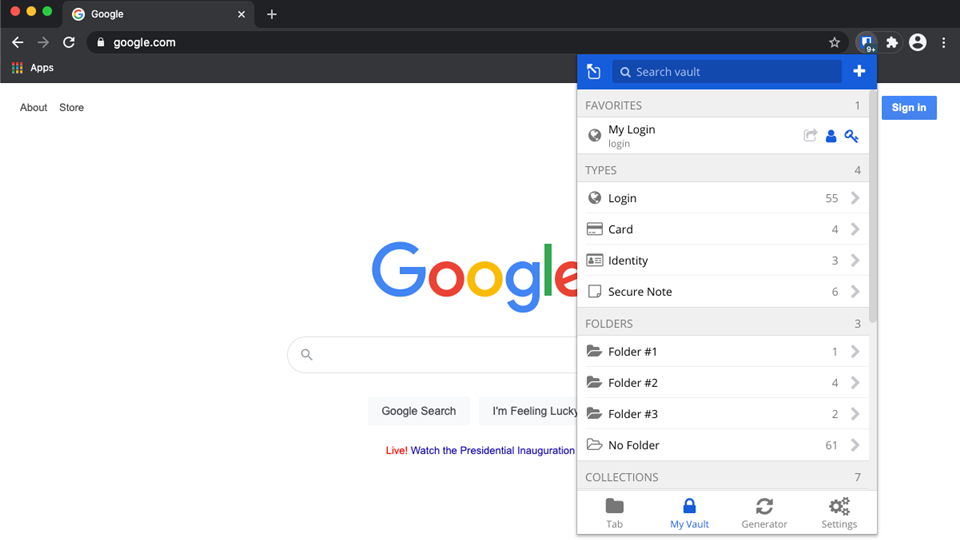Click the browser forward arrow
The width and height of the screenshot is (960, 540).
pyautogui.click(x=43, y=42)
